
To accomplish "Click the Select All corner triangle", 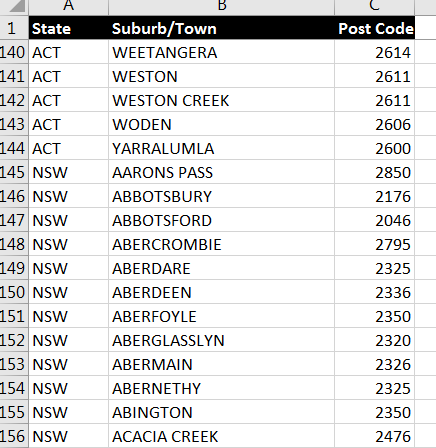I will (x=17, y=6).
